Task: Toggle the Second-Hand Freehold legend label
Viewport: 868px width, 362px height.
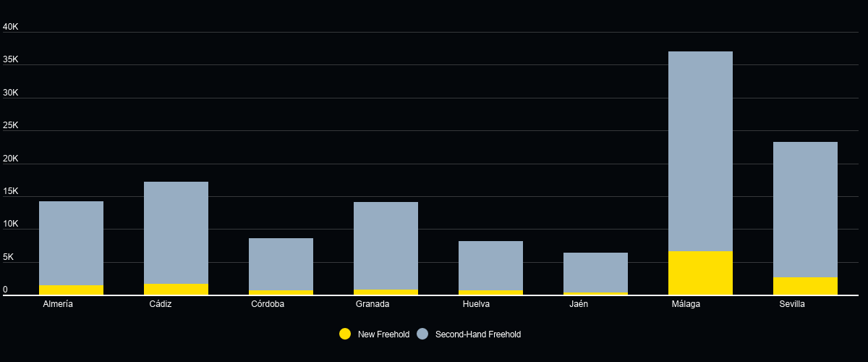Action: point(477,334)
